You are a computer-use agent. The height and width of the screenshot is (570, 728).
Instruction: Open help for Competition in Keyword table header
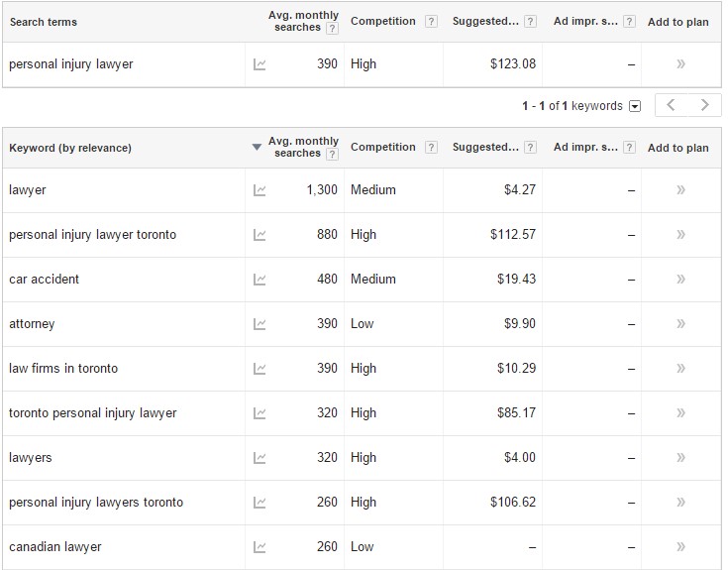click(x=431, y=148)
